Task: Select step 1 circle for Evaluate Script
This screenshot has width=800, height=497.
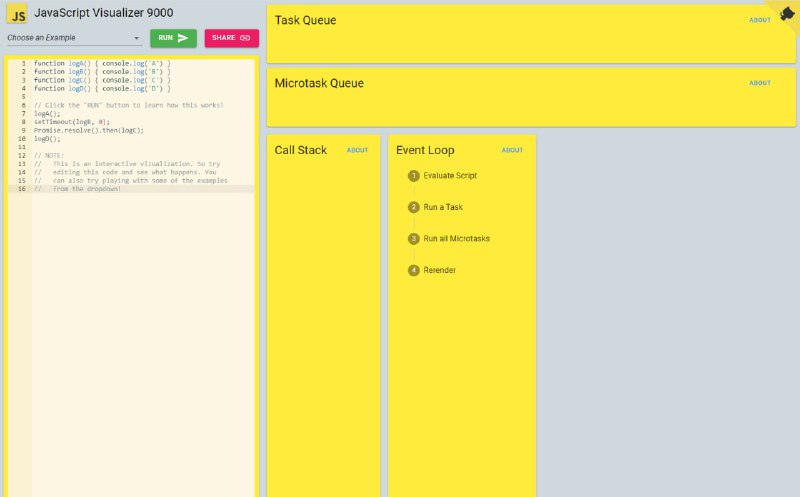Action: coord(414,176)
